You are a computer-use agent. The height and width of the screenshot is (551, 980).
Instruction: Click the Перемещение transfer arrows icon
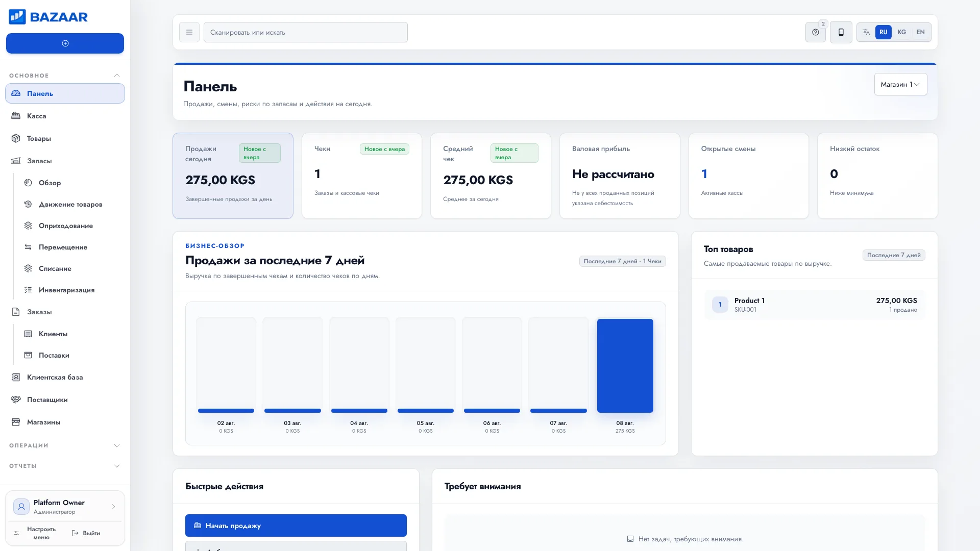click(x=28, y=247)
